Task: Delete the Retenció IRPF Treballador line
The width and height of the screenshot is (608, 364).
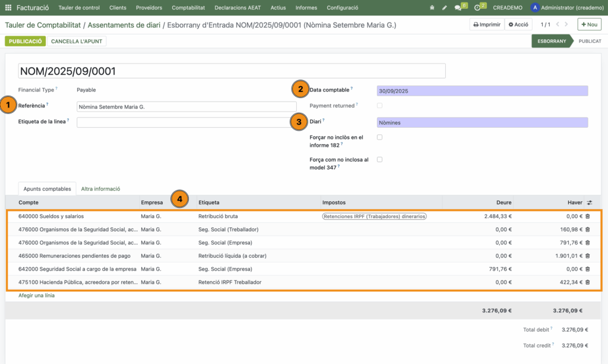Action: (x=588, y=282)
